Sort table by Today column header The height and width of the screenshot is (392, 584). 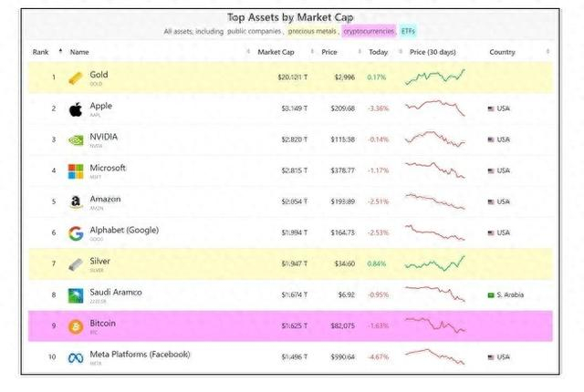coord(378,52)
